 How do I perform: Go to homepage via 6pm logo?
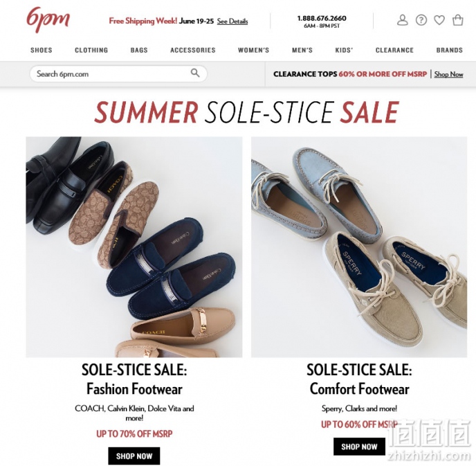click(x=48, y=19)
